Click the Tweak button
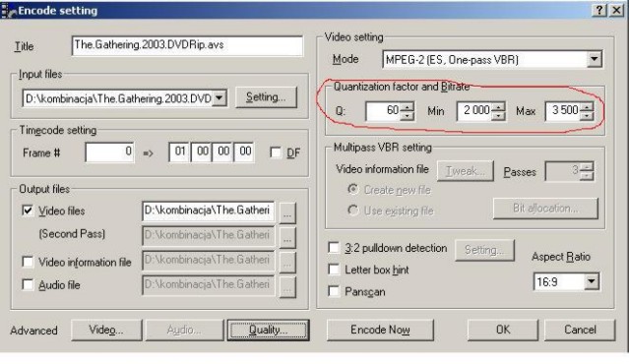Viewport: 629px width, 364px height. tap(466, 171)
